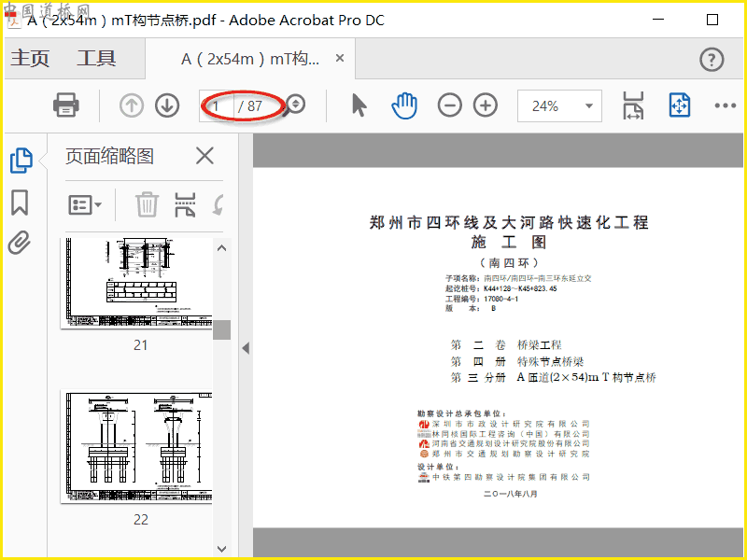Maximize the Acrobat window
This screenshot has height=560, width=747.
(712, 20)
